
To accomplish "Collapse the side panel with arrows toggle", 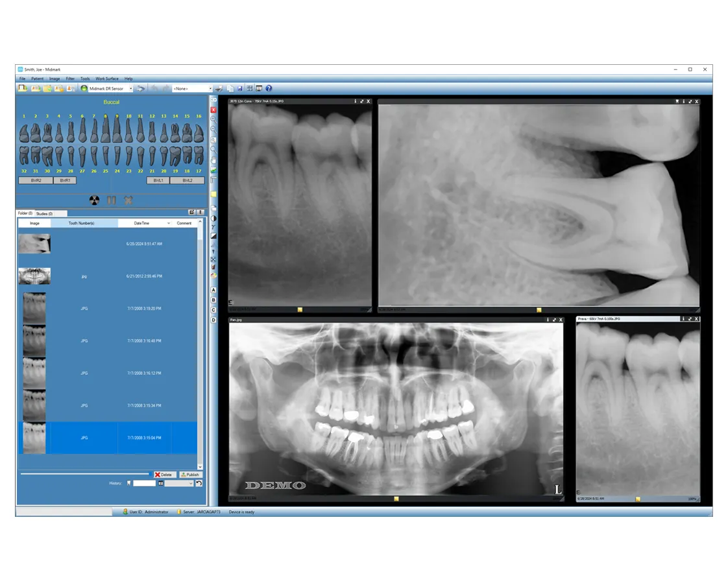I will pyautogui.click(x=213, y=100).
